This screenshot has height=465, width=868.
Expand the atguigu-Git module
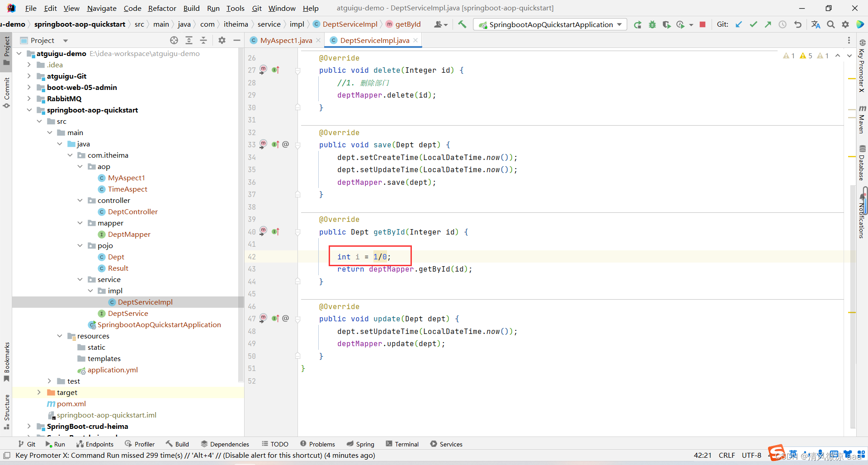click(x=29, y=76)
